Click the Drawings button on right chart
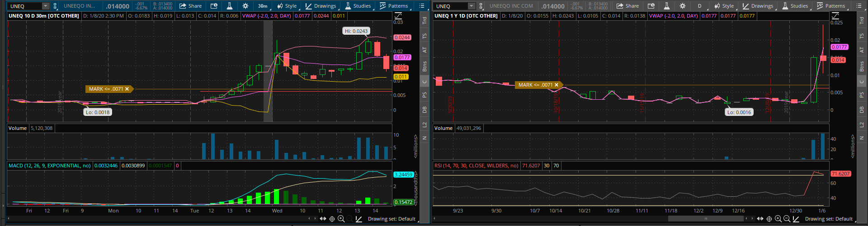The width and height of the screenshot is (868, 226). click(758, 6)
